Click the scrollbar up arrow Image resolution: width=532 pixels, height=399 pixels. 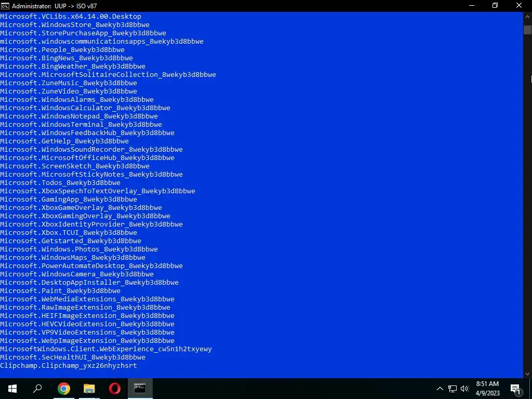tap(527, 16)
